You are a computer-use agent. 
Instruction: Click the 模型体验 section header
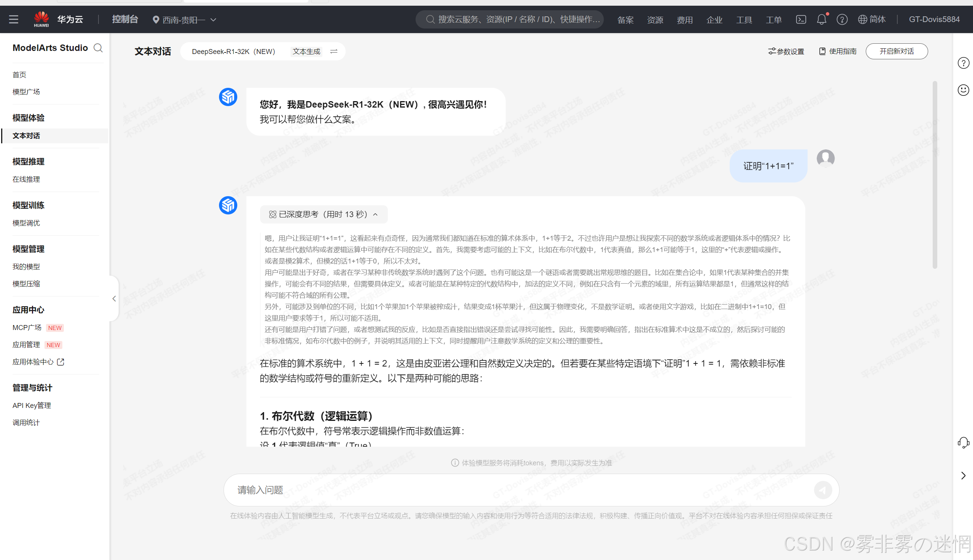point(29,118)
